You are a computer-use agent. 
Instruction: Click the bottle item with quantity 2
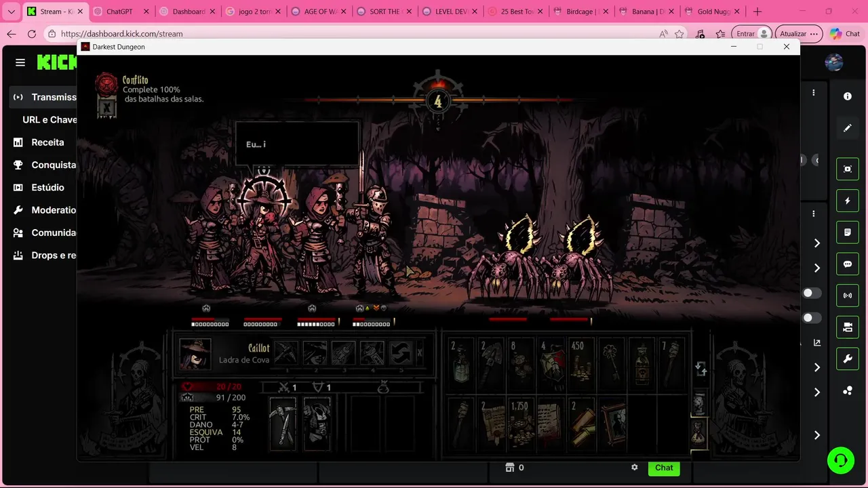pyautogui.click(x=462, y=365)
